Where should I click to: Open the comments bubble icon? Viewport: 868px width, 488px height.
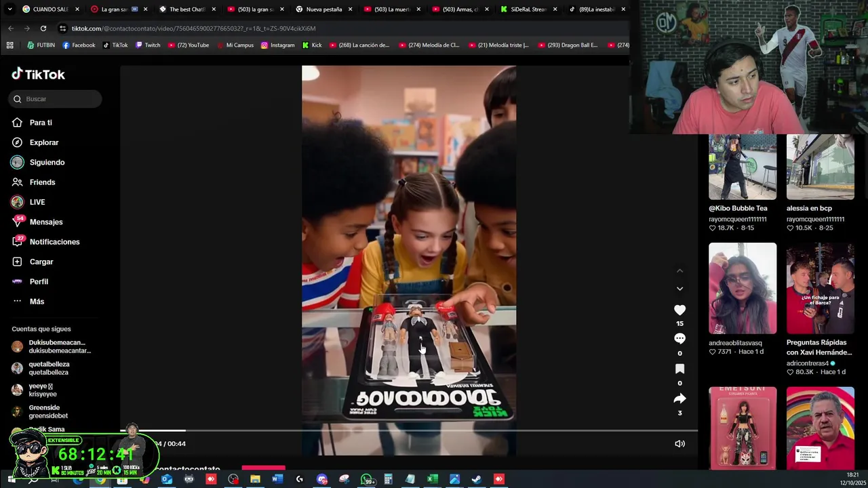pyautogui.click(x=679, y=339)
